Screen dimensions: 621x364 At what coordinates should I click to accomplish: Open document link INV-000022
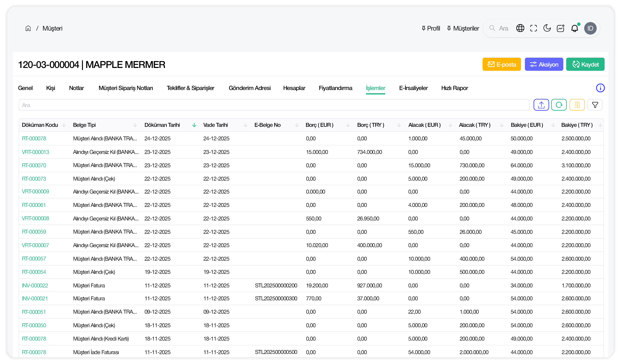(x=35, y=286)
